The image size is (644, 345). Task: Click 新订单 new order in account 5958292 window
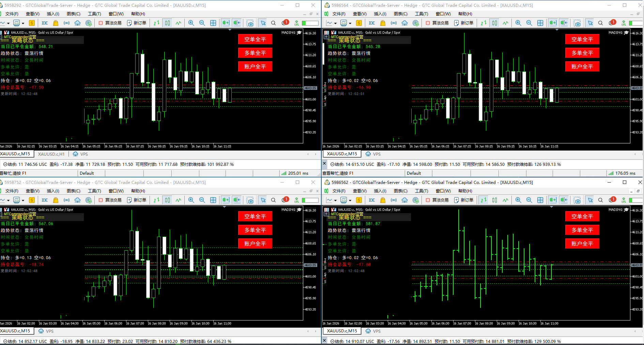(x=137, y=23)
